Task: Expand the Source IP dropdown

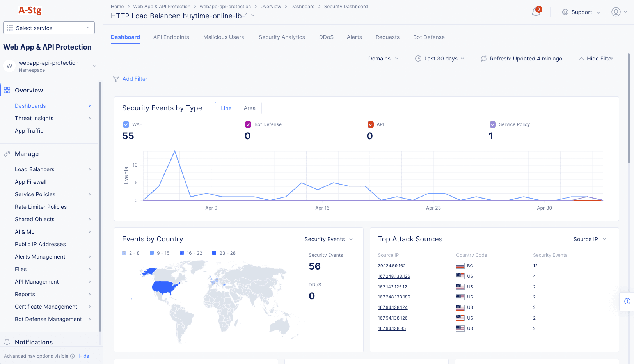Action: [590, 239]
